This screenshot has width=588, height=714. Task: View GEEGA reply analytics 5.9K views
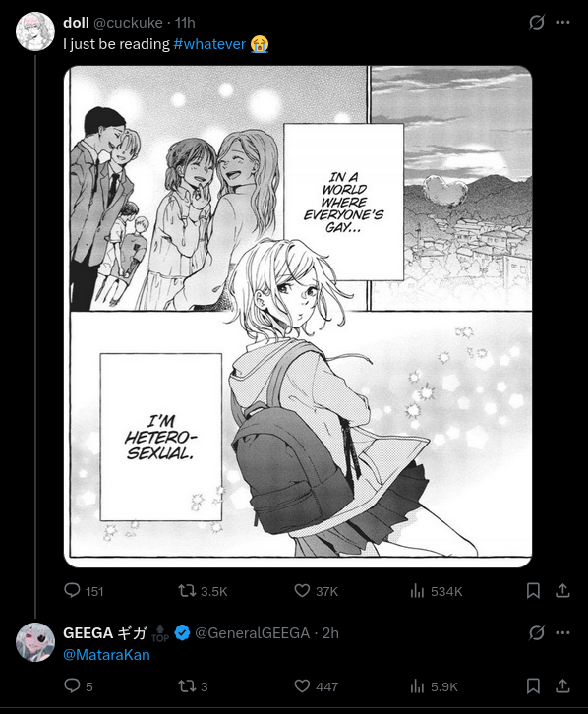click(x=417, y=686)
